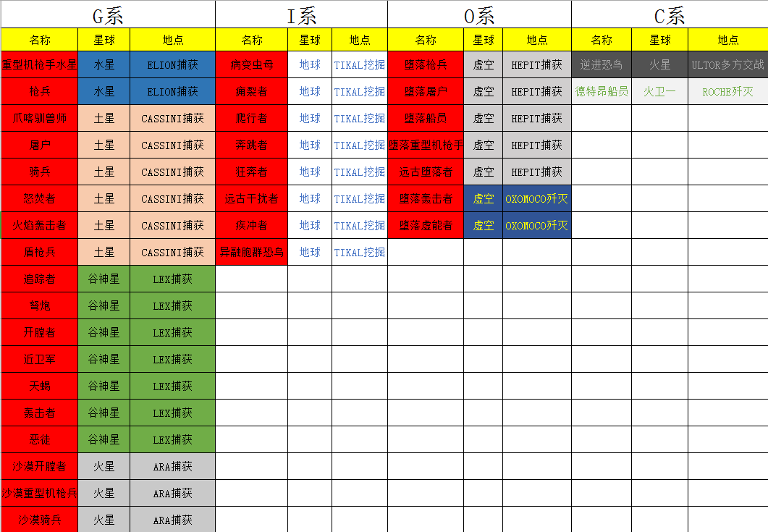Select the 怒焚者 name cell
This screenshot has height=532, width=768.
tap(40, 198)
